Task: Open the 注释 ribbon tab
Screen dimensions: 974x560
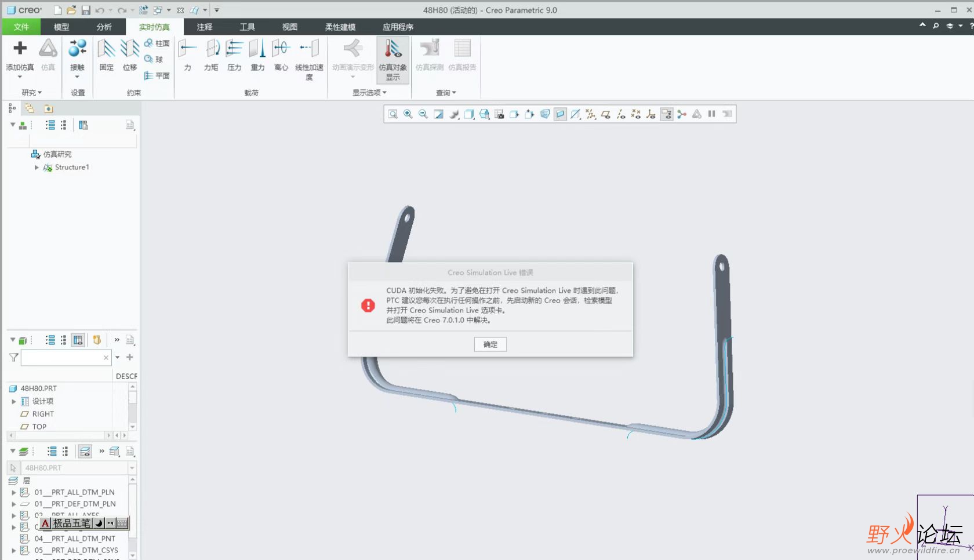Action: point(204,27)
